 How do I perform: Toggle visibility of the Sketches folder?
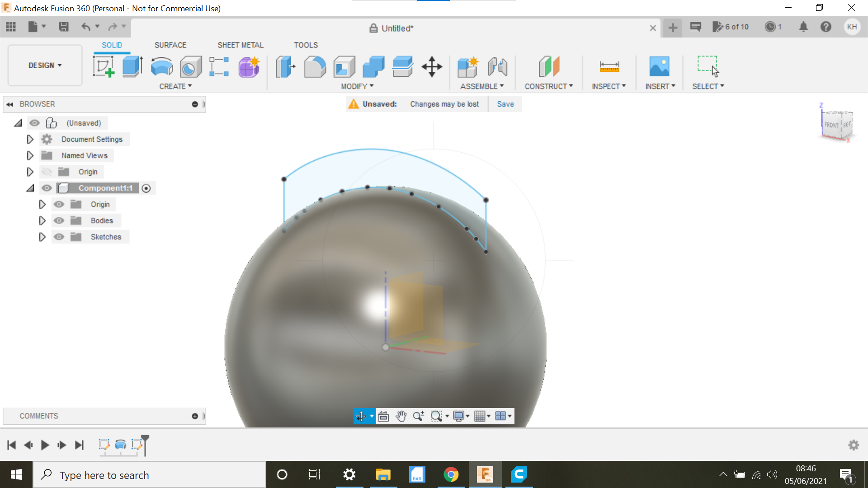pyautogui.click(x=59, y=236)
